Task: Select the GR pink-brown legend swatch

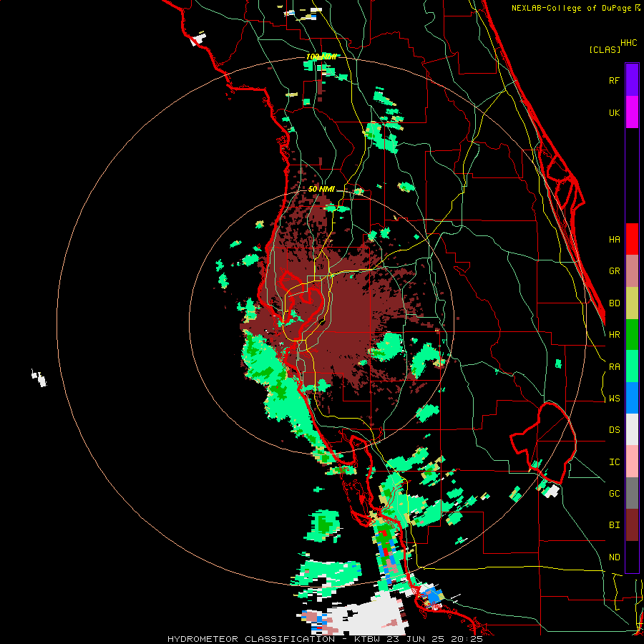Action: pyautogui.click(x=632, y=271)
